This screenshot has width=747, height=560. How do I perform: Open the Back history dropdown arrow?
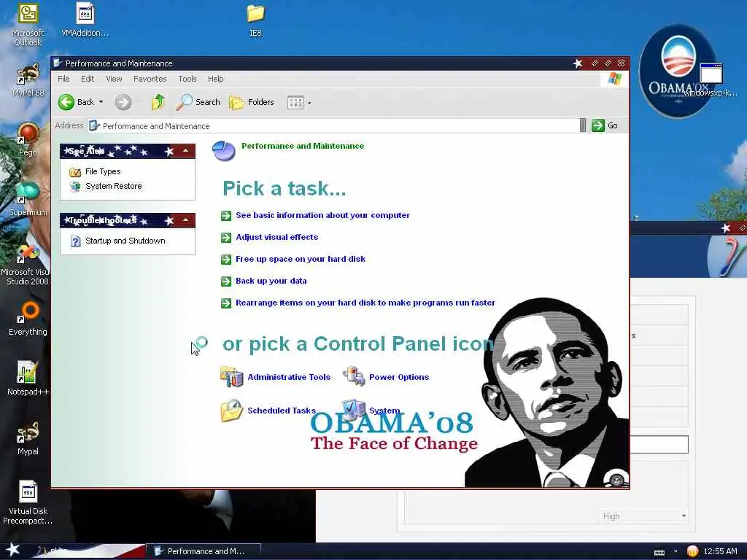pos(101,102)
